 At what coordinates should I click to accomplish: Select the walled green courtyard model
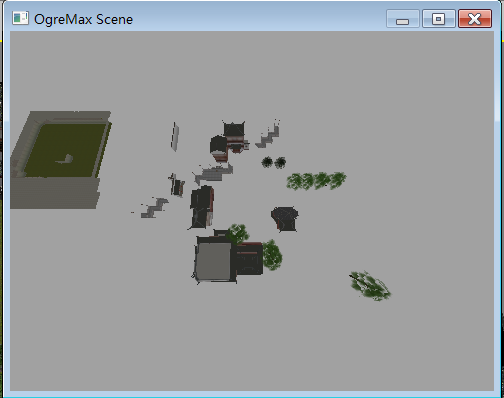pos(61,160)
